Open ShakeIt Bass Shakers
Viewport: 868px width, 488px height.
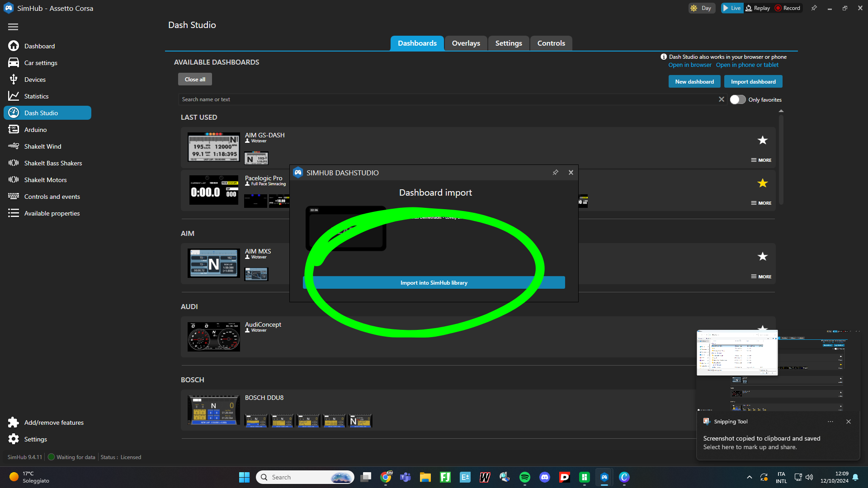47,163
